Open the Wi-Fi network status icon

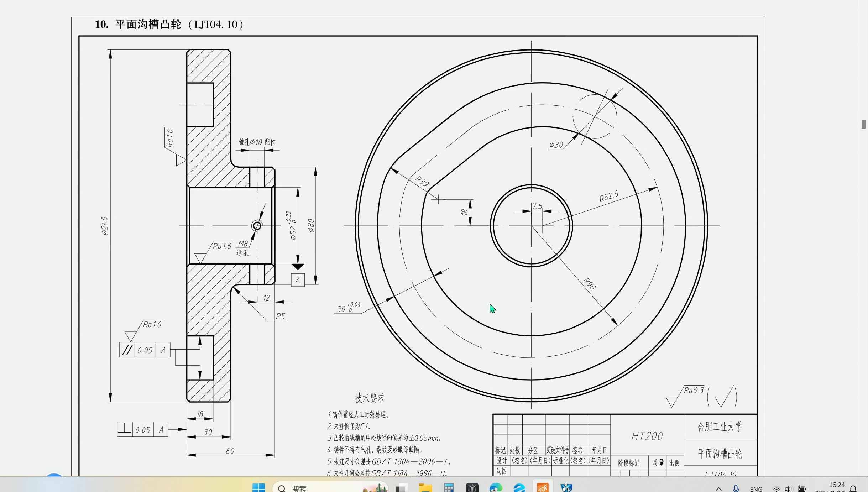point(777,489)
